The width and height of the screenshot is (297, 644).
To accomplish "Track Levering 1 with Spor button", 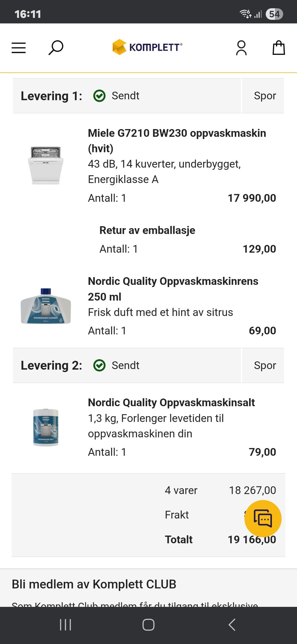I will pyautogui.click(x=265, y=96).
